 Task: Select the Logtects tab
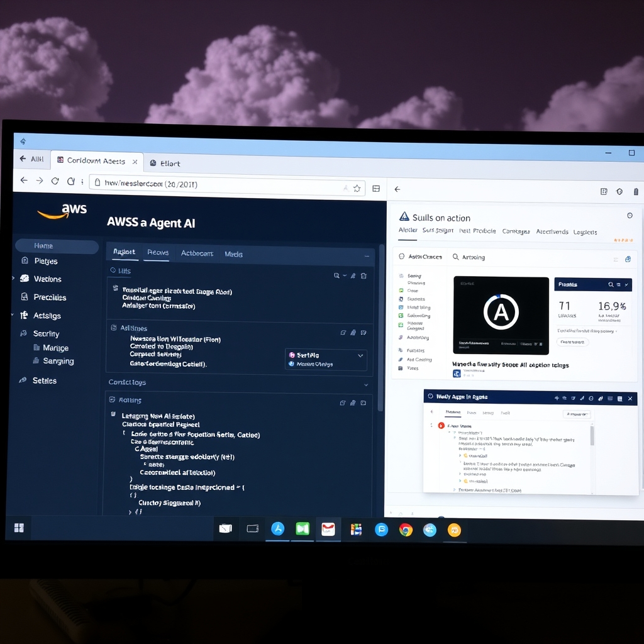tap(585, 232)
